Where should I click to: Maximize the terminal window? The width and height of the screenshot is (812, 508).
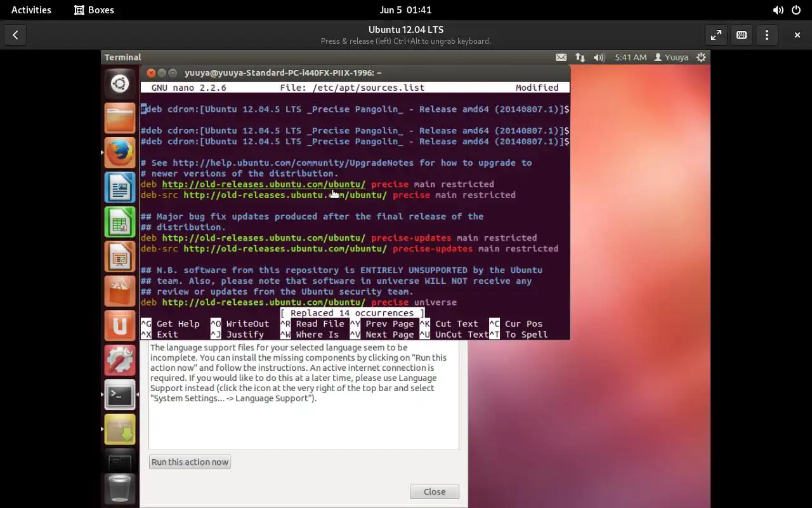click(x=173, y=73)
